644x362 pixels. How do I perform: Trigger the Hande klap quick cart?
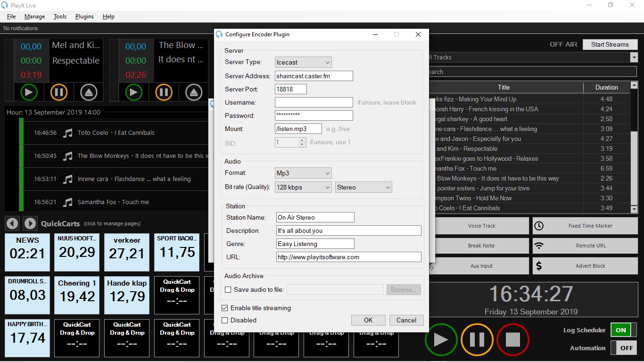127,295
